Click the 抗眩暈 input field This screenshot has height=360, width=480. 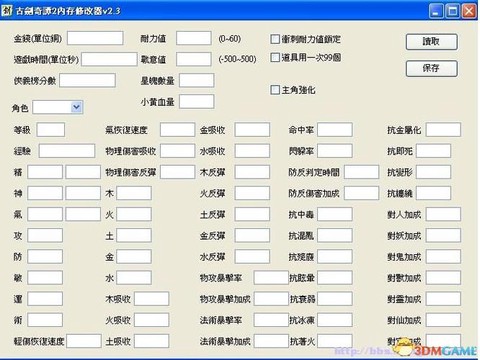coord(335,277)
